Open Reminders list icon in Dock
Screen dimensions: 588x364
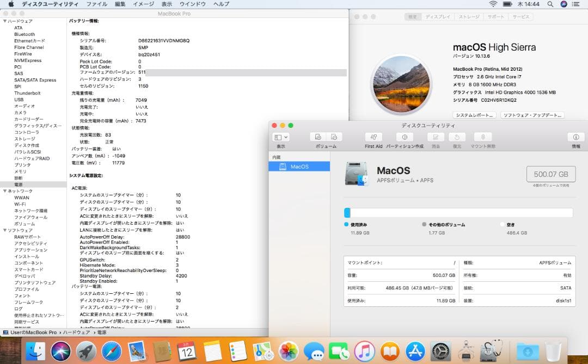coord(238,351)
